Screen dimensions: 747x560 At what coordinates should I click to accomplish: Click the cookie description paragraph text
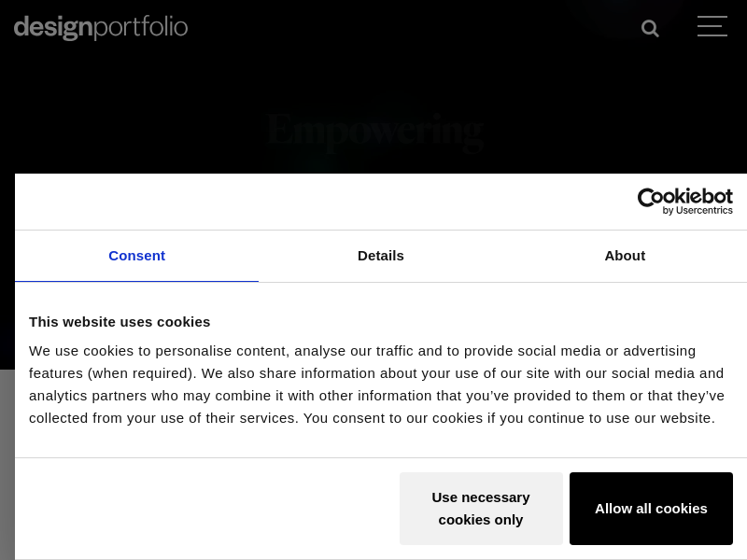tap(373, 385)
